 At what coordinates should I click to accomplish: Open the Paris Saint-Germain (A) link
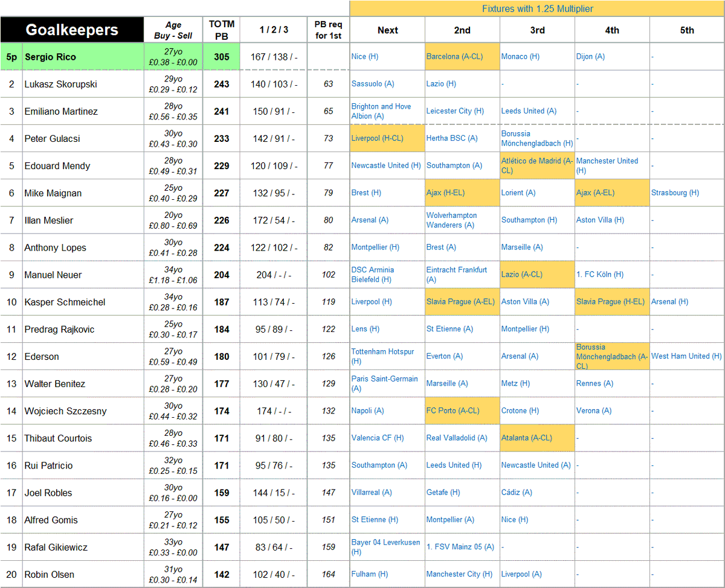(x=384, y=383)
